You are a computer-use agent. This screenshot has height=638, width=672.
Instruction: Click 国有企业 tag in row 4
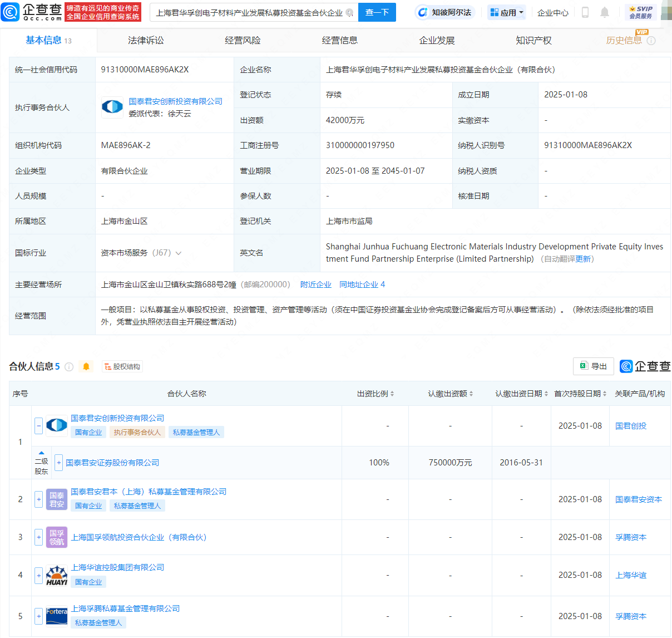click(x=88, y=582)
